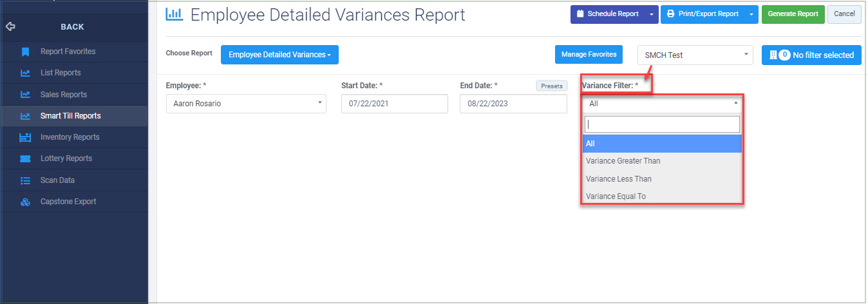Click the Manage Favorites button
This screenshot has width=868, height=304.
(x=589, y=55)
